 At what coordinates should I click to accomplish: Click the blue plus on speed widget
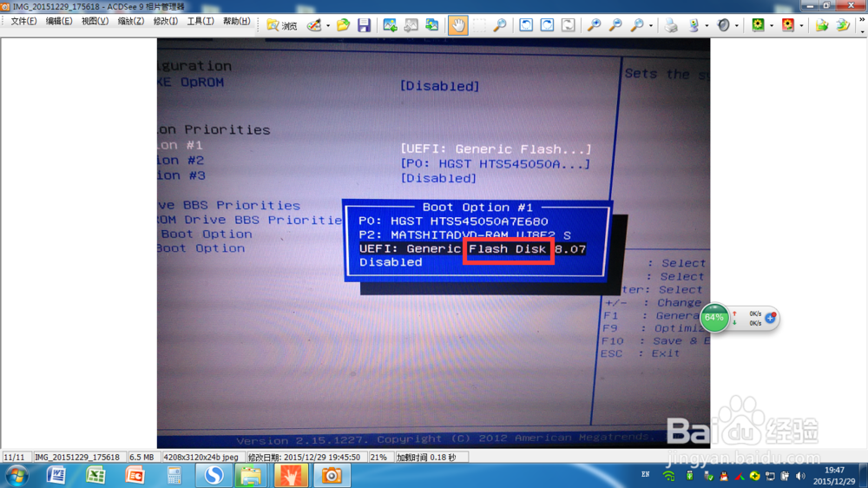point(770,318)
